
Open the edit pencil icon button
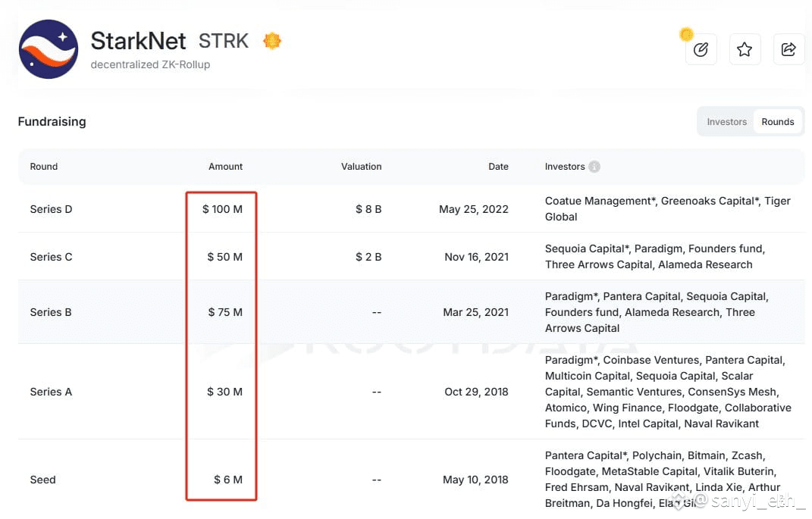701,50
